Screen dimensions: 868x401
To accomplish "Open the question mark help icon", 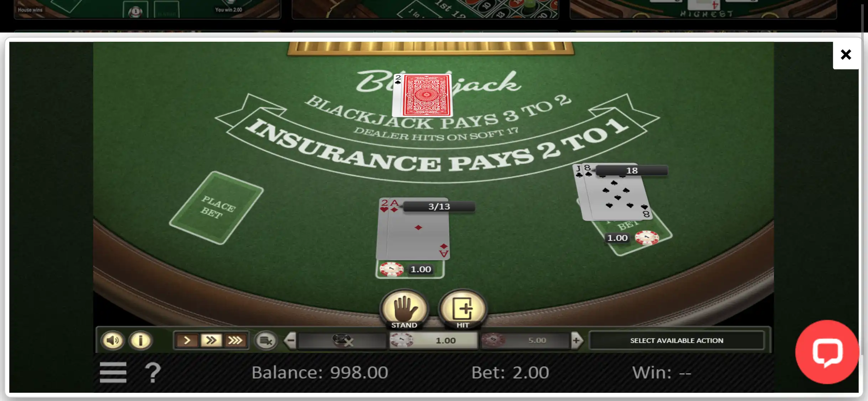I will (153, 372).
